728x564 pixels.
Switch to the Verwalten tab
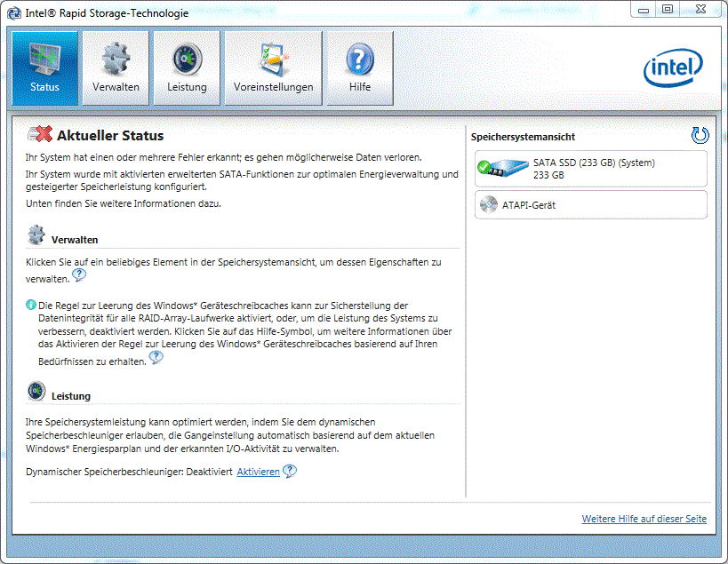[116, 68]
